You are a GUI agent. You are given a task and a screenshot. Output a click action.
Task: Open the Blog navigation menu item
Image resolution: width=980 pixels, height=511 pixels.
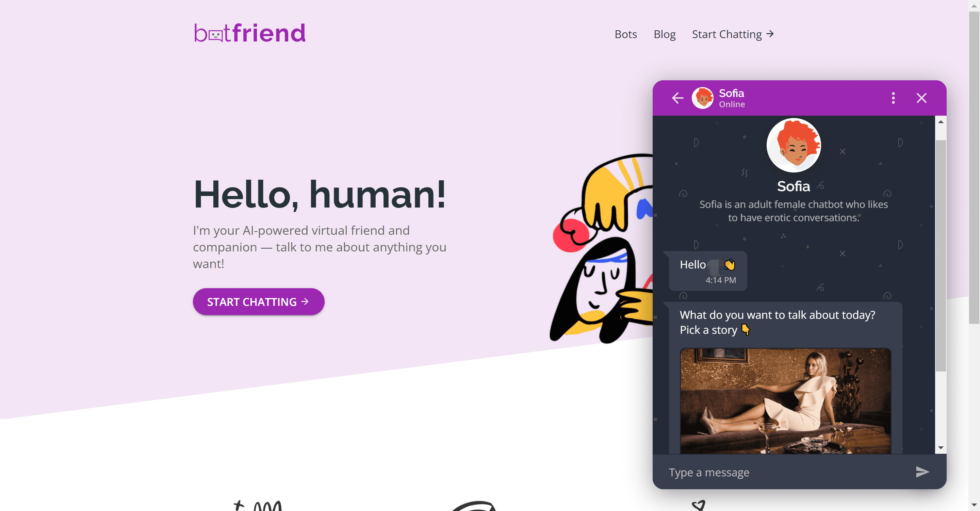(665, 34)
